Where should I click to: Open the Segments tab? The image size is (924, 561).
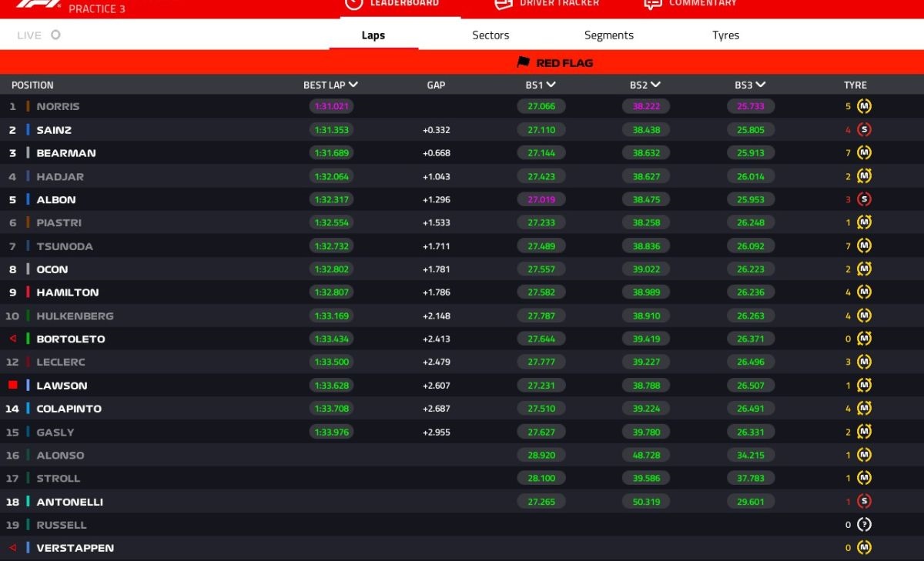pyautogui.click(x=608, y=35)
